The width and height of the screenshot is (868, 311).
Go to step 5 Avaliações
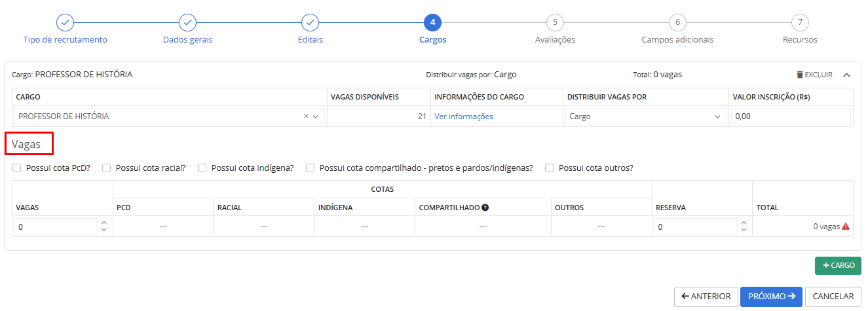click(555, 22)
